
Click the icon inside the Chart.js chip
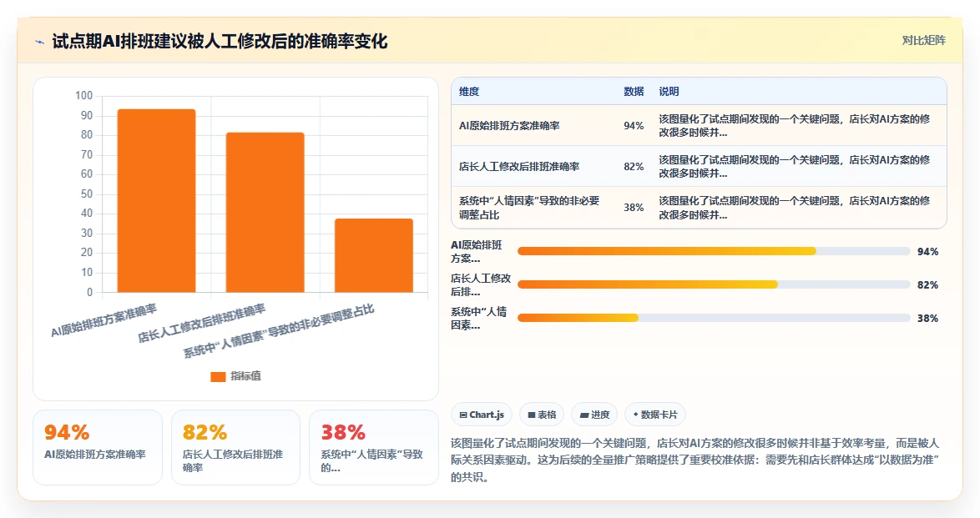point(463,415)
